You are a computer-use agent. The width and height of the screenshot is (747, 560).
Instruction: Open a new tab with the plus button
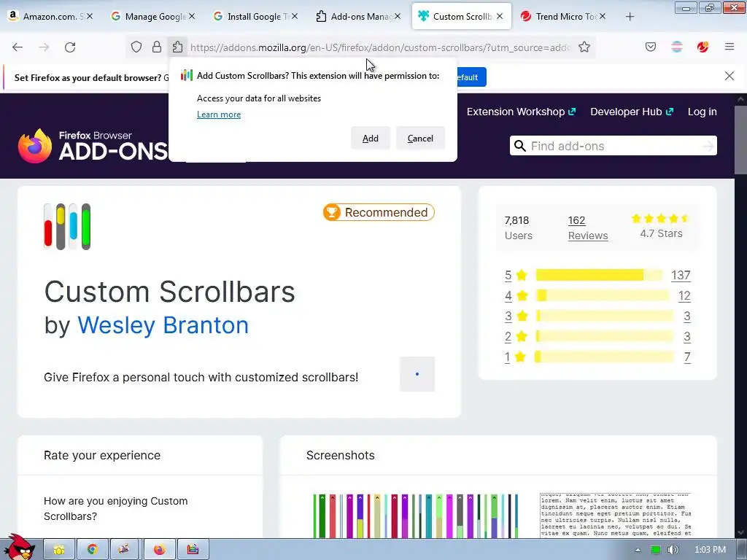630,17
